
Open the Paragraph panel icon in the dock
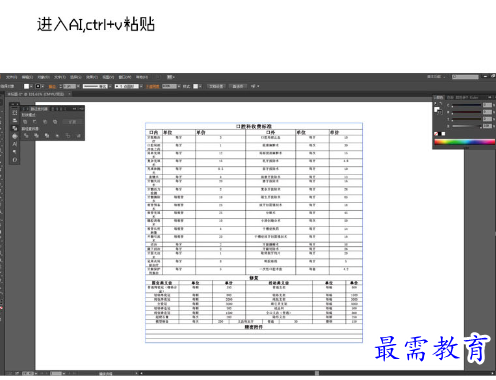15,152
